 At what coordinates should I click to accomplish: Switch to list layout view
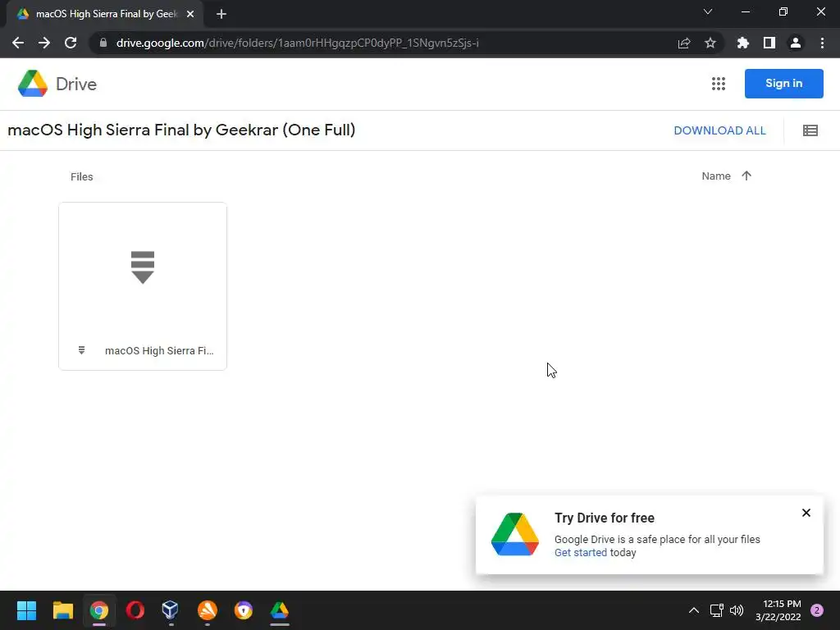pos(810,130)
